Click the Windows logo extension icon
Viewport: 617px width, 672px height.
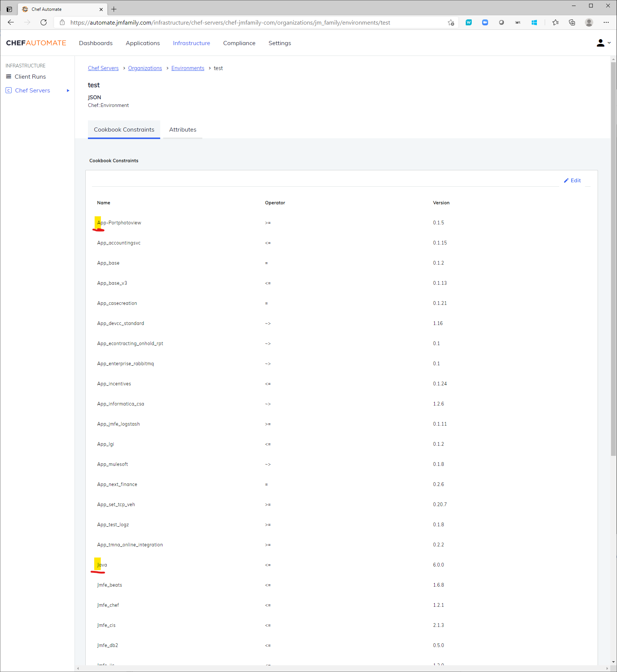coord(534,22)
